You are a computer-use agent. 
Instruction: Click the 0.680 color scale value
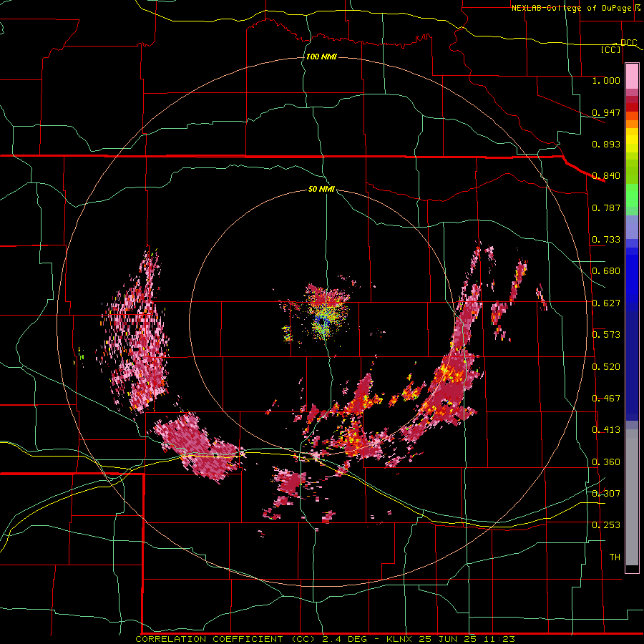tap(606, 271)
